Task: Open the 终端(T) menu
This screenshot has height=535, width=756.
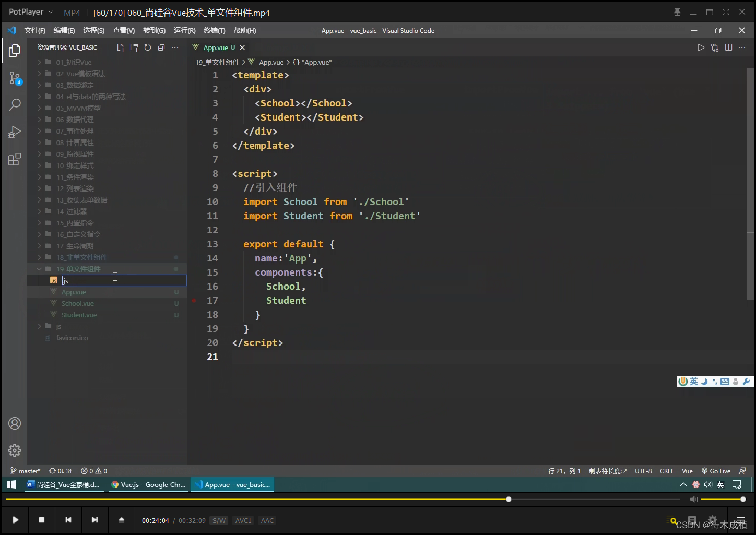Action: [x=215, y=31]
